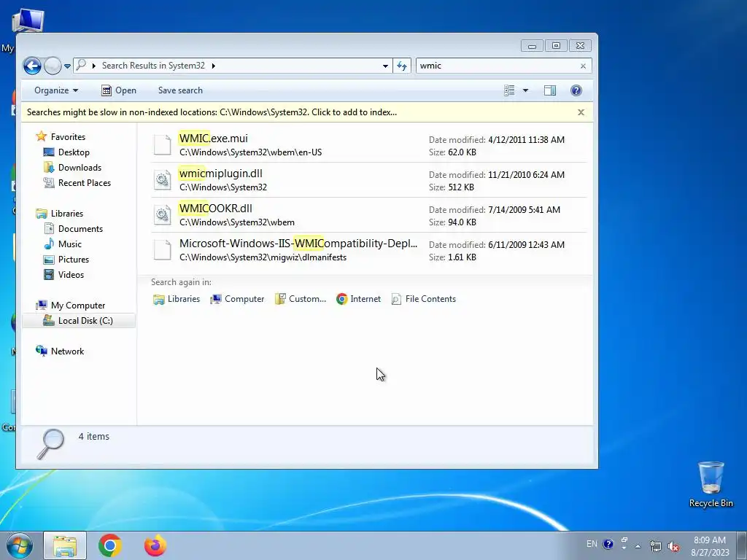Maximize the Explorer window
The height and width of the screenshot is (560, 747).
[556, 46]
